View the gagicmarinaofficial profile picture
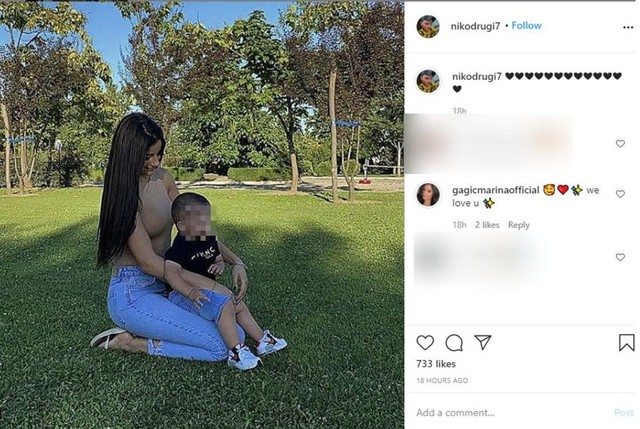The height and width of the screenshot is (429, 640). (x=428, y=195)
